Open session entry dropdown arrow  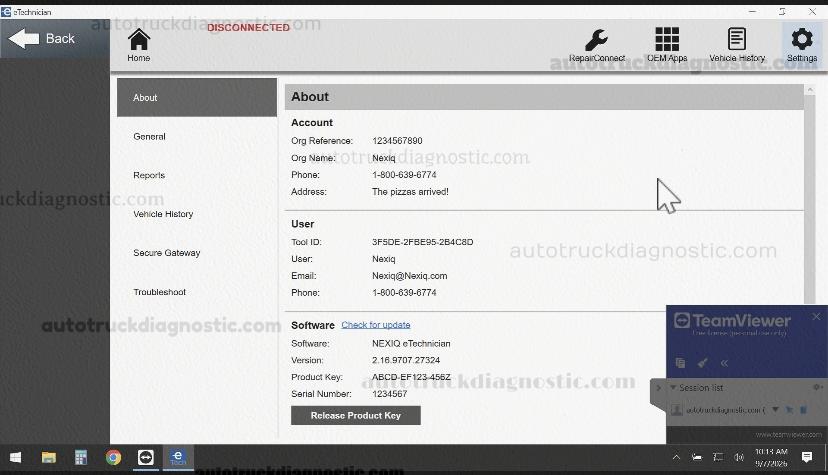coord(775,410)
